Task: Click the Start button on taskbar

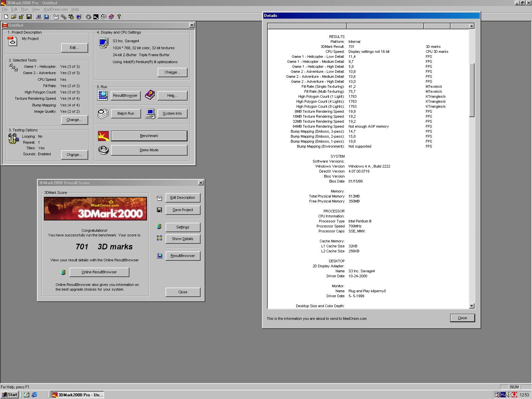Action: 9,395
